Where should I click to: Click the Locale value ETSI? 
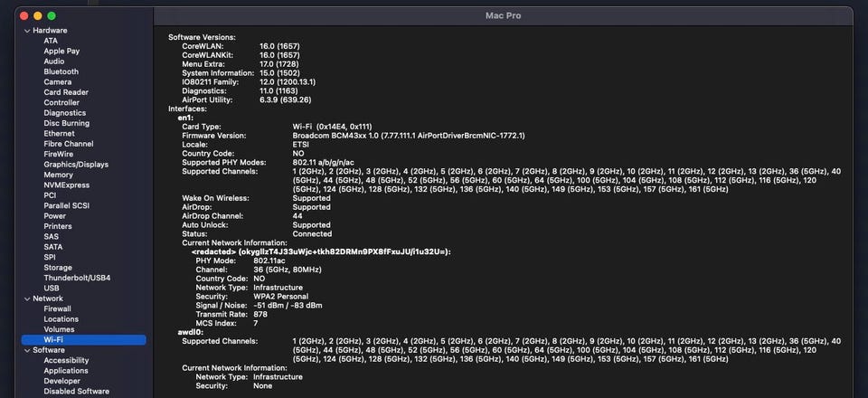300,145
